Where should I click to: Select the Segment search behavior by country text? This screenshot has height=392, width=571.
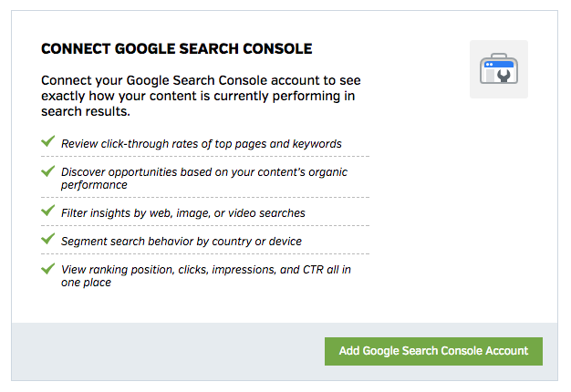click(x=181, y=242)
